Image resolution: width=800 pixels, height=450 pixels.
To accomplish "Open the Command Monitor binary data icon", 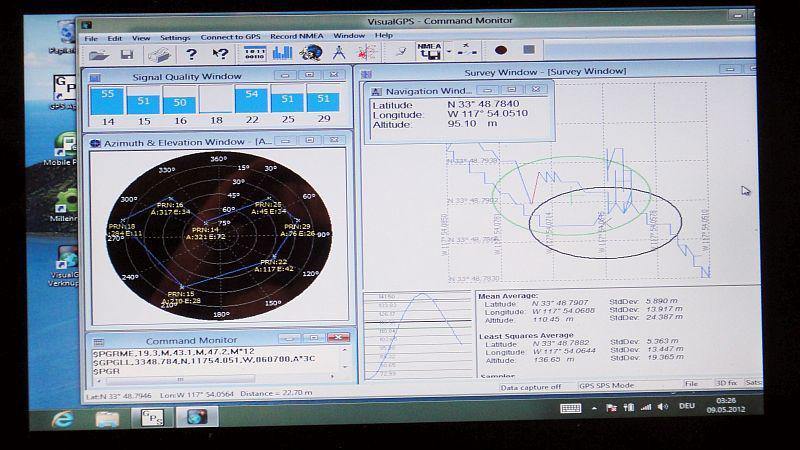I will 255,53.
